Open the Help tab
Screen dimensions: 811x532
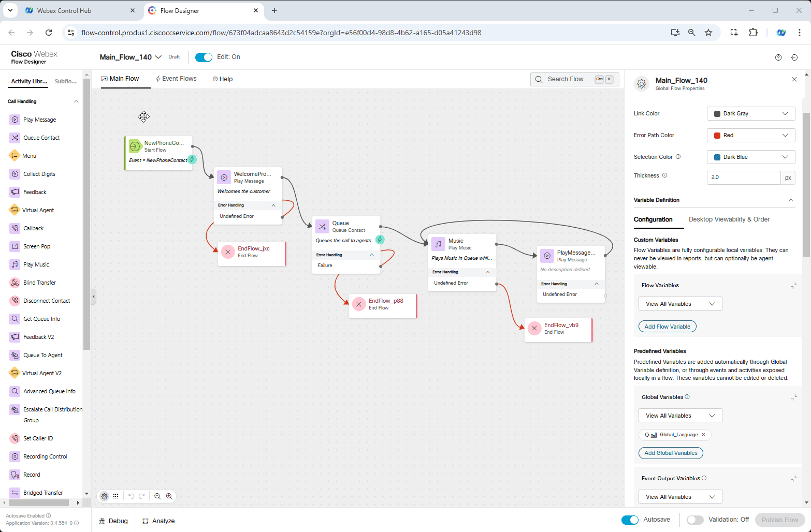(x=223, y=79)
